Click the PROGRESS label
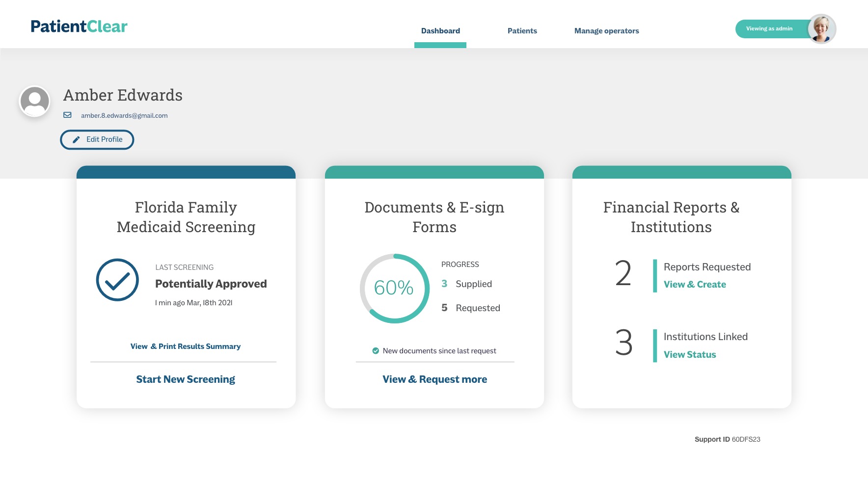 460,265
